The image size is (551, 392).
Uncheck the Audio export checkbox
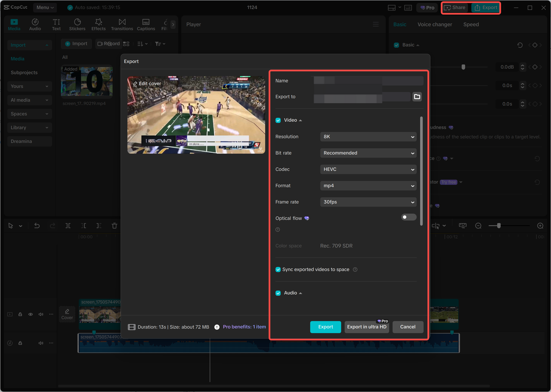[278, 293]
